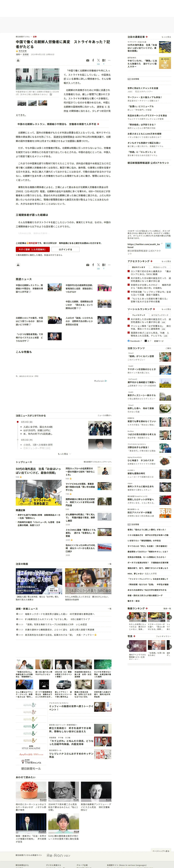Share on Facebook via the top share bar
Image resolution: width=174 pixels, height=868 pixels.
pyautogui.click(x=93, y=60)
